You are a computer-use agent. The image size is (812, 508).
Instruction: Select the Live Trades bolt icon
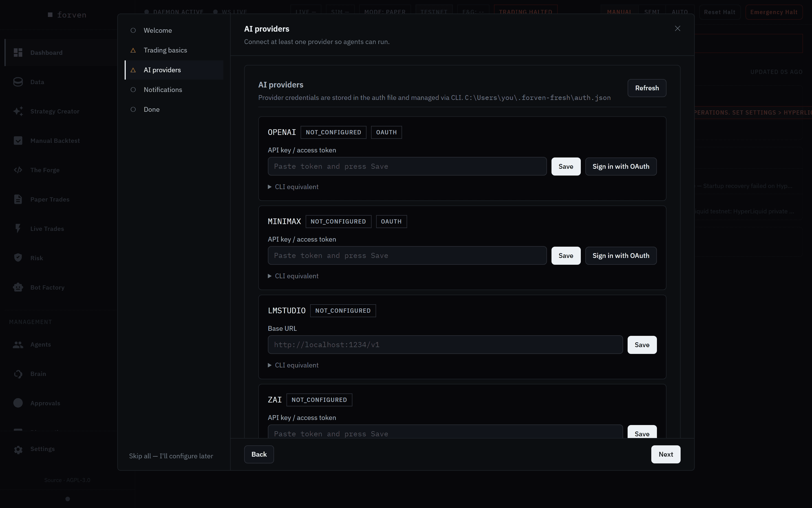pos(18,229)
